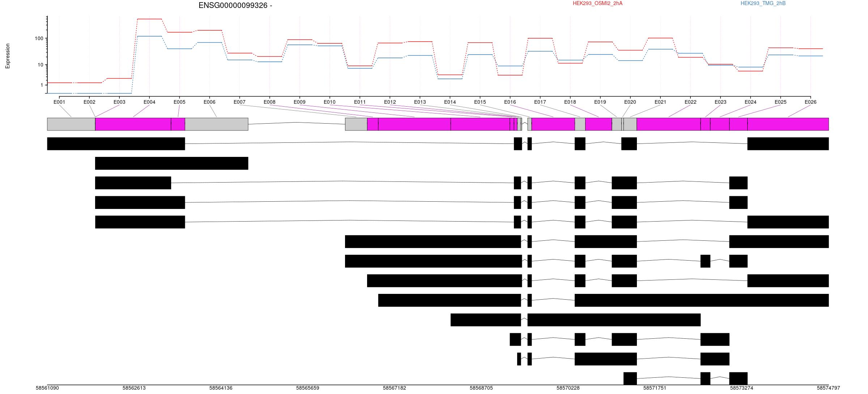Click the E006 exon label

(x=209, y=102)
